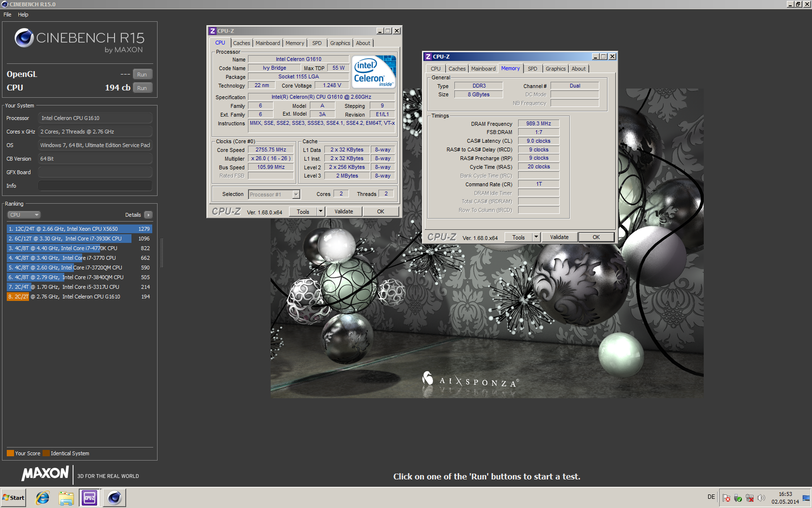Image resolution: width=812 pixels, height=508 pixels.
Task: Select ranking row Intel Core i7-3720QM CPU
Action: (x=79, y=268)
